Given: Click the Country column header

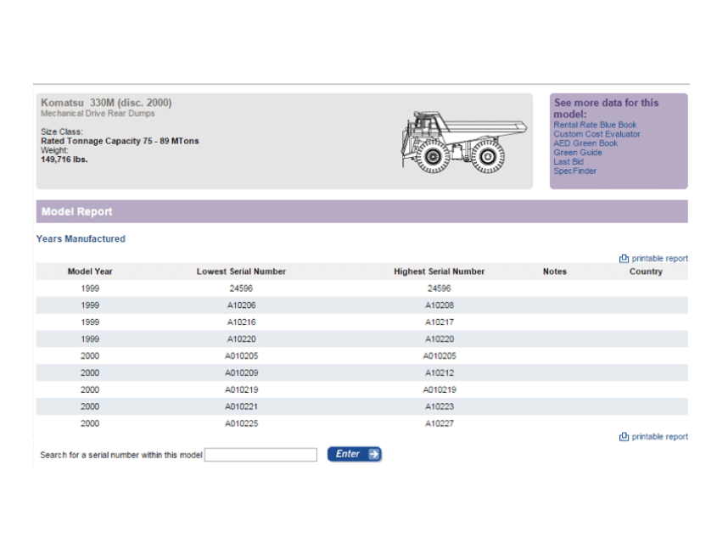Looking at the screenshot, I should coord(646,272).
